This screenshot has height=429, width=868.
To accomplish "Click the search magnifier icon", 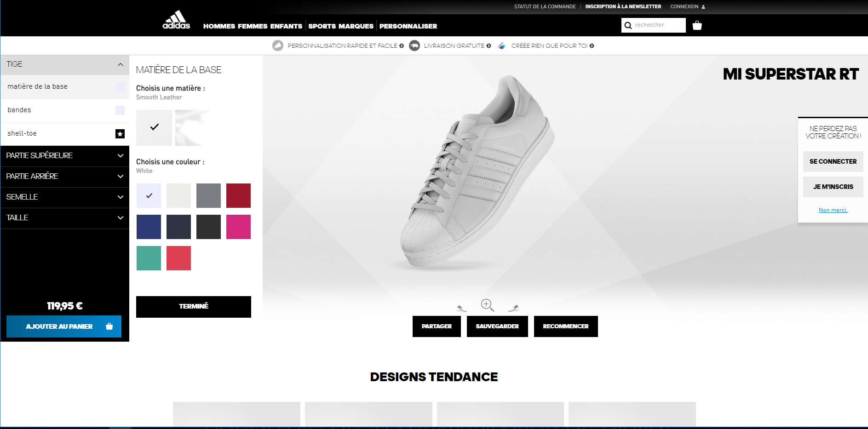I will point(628,25).
